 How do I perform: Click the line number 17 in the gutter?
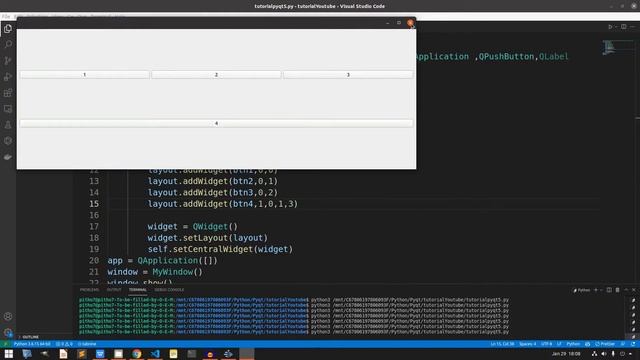(x=94, y=227)
